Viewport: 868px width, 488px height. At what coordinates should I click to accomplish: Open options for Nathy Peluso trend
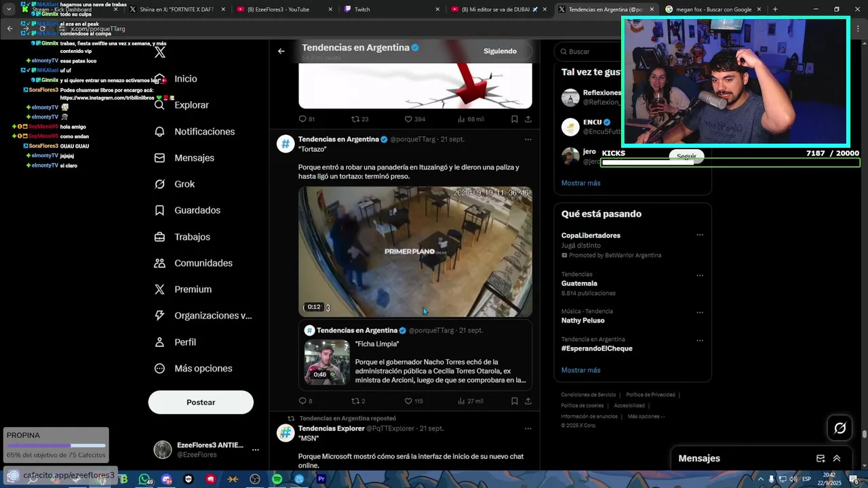click(700, 312)
